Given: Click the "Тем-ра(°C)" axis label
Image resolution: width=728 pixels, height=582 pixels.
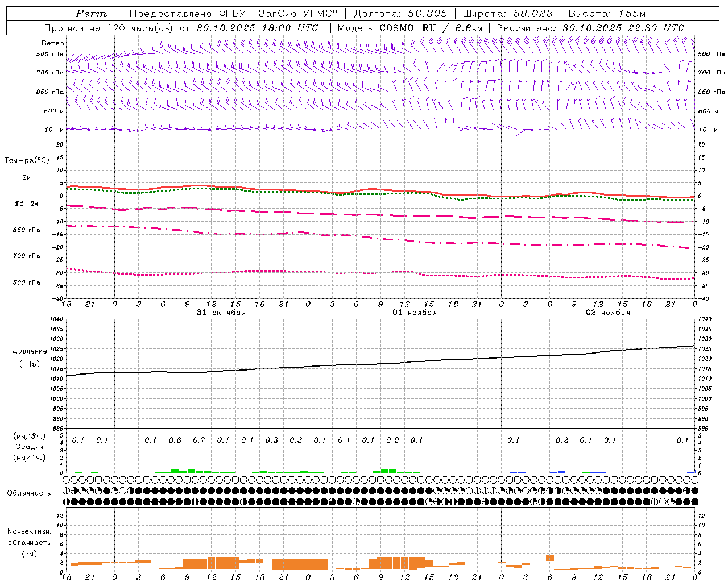Looking at the screenshot, I should click(x=27, y=161).
